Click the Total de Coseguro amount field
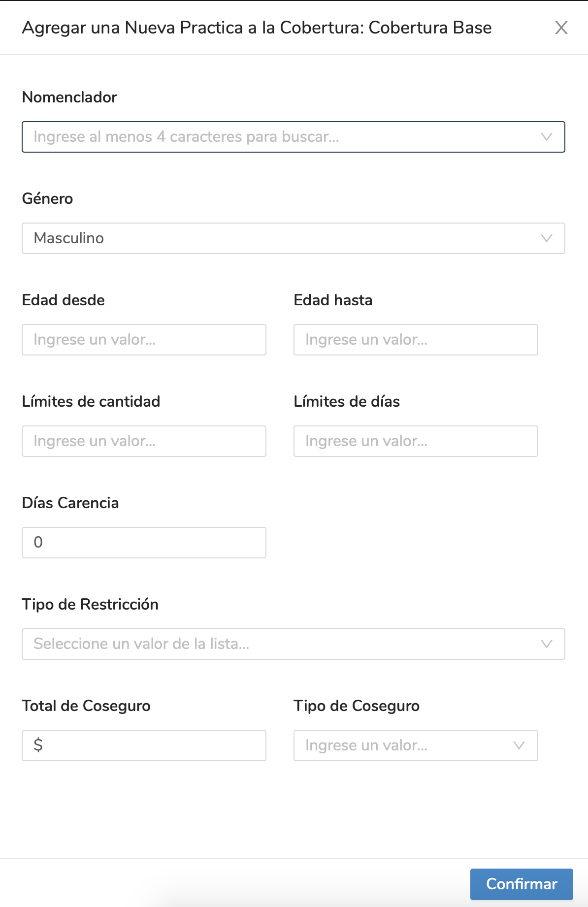 click(143, 745)
